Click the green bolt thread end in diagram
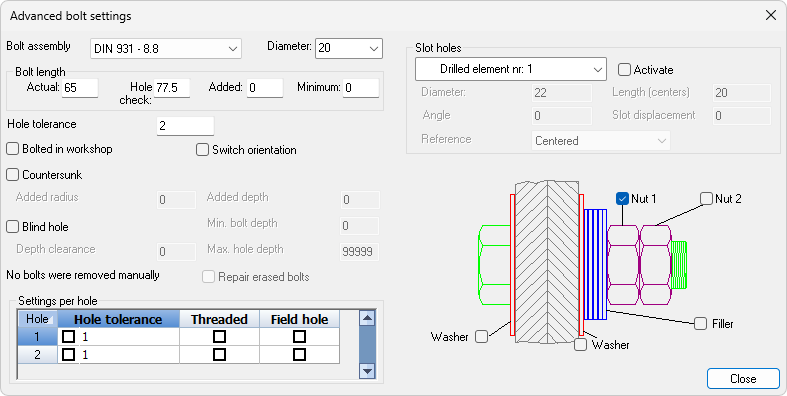787x396 pixels. (x=679, y=265)
